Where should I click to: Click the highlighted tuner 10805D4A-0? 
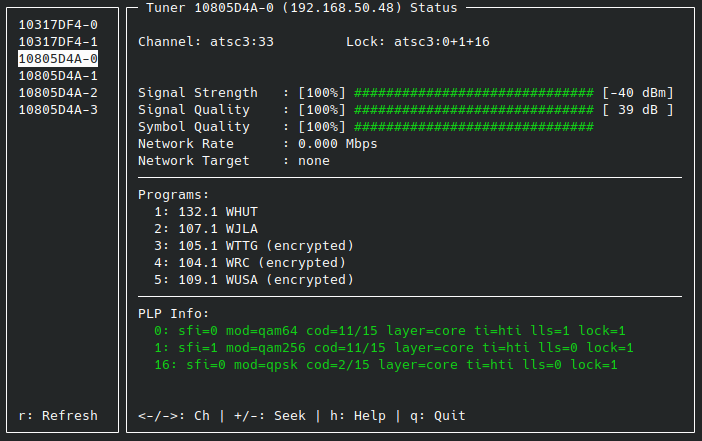click(x=58, y=59)
